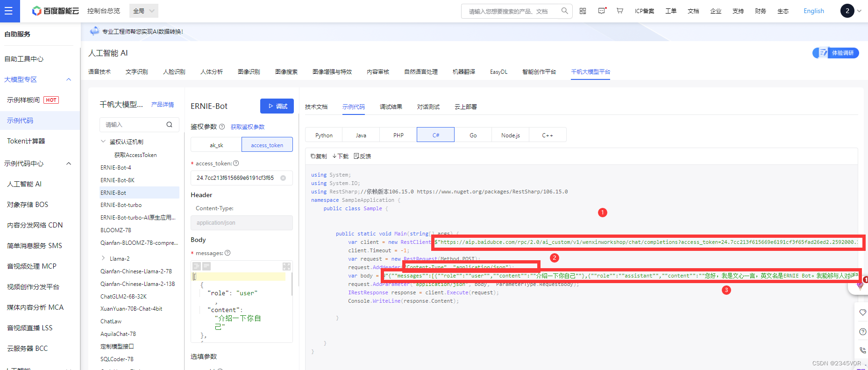Switch to the 云上部署 tab
The image size is (868, 370).
tap(466, 107)
